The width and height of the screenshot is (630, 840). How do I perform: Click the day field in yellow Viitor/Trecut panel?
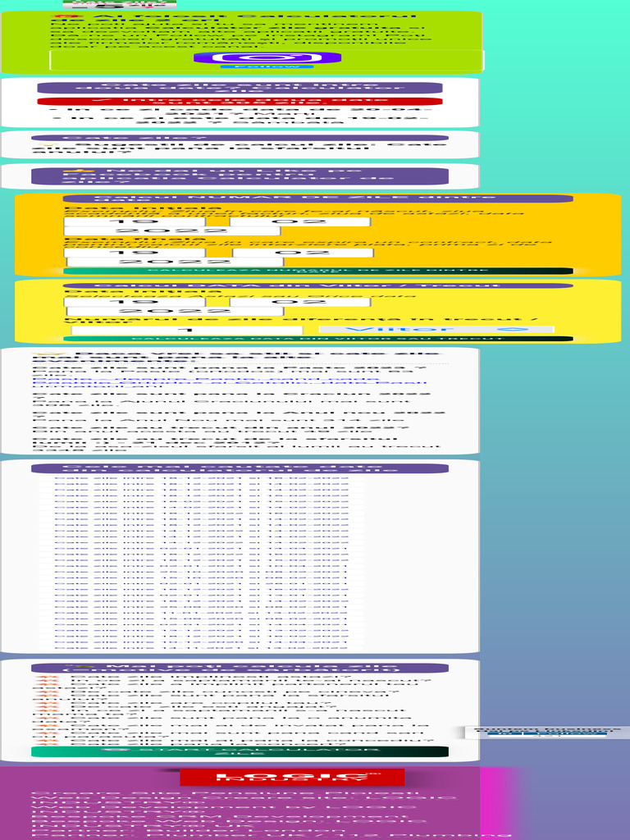point(135,302)
